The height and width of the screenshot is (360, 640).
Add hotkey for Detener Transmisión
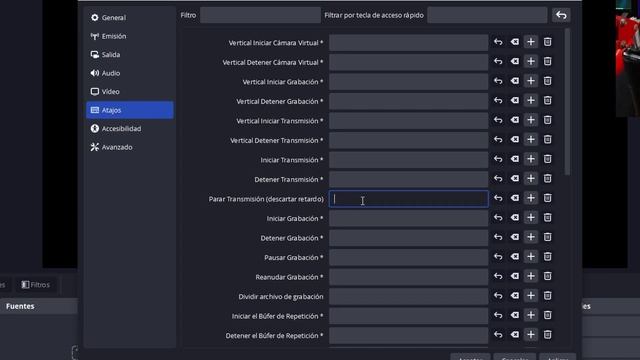(x=531, y=179)
